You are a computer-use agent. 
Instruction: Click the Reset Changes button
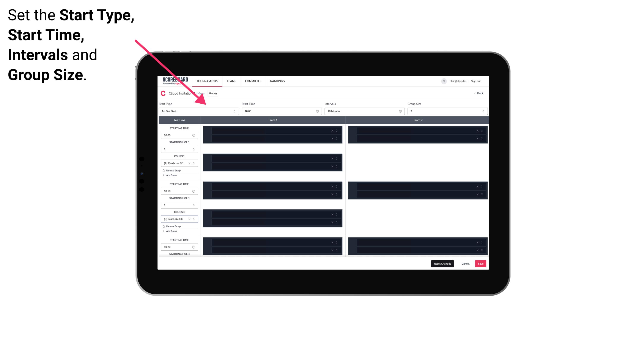click(443, 263)
